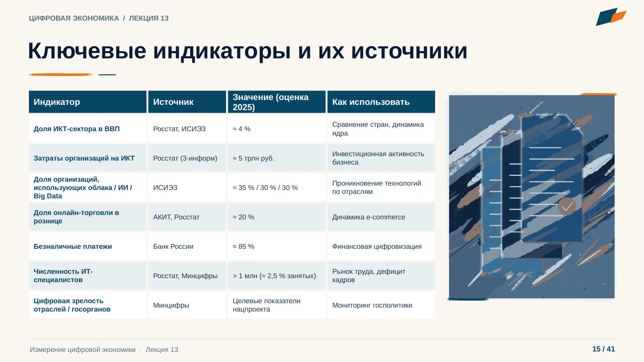Select the cell 'Численность ИТ-специалистов'
The image size is (644, 362).
click(x=88, y=276)
